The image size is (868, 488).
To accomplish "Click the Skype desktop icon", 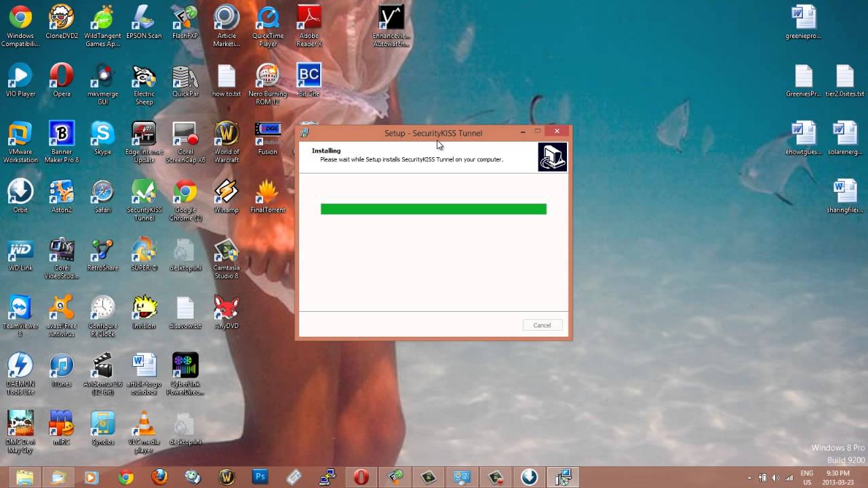I will 102,138.
